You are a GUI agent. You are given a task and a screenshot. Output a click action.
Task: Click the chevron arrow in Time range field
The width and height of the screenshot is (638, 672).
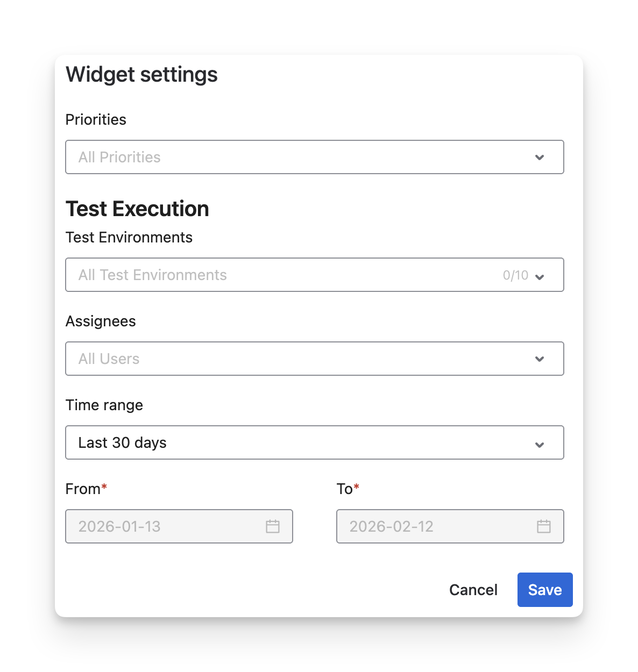pyautogui.click(x=540, y=445)
